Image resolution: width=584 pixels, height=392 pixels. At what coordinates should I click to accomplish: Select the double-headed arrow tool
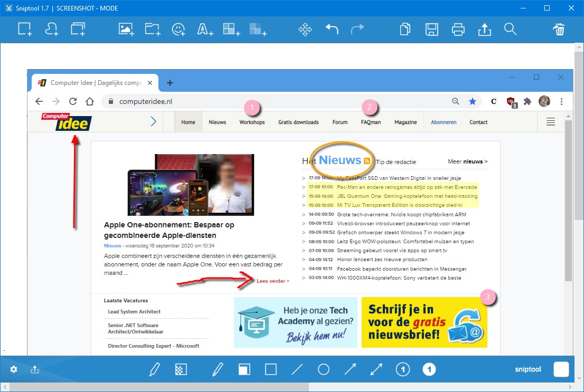[x=376, y=369]
